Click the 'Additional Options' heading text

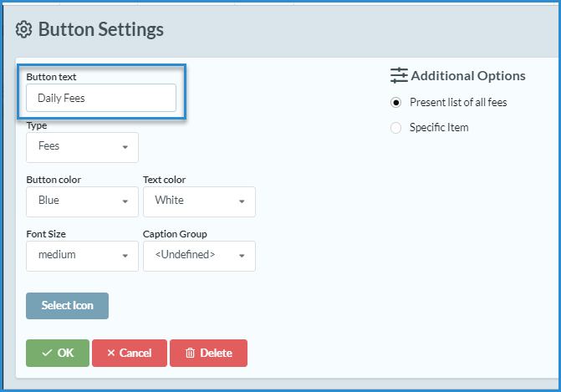click(x=468, y=75)
